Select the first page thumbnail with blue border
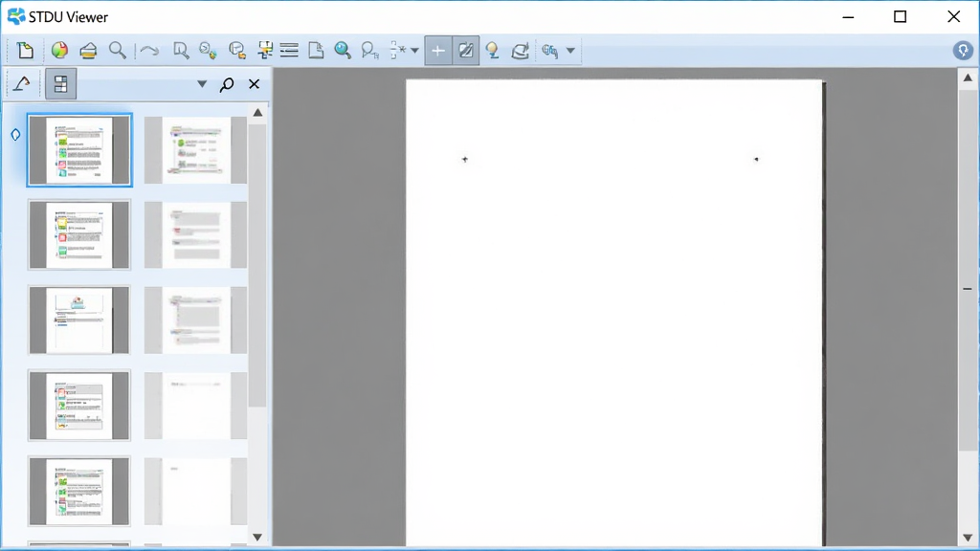Viewport: 980px width, 551px height. 79,150
